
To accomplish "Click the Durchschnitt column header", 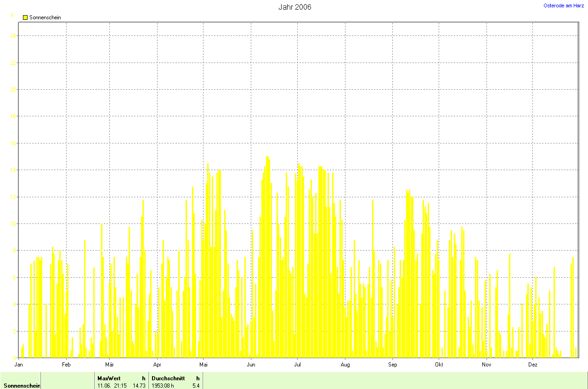I will tap(168, 378).
